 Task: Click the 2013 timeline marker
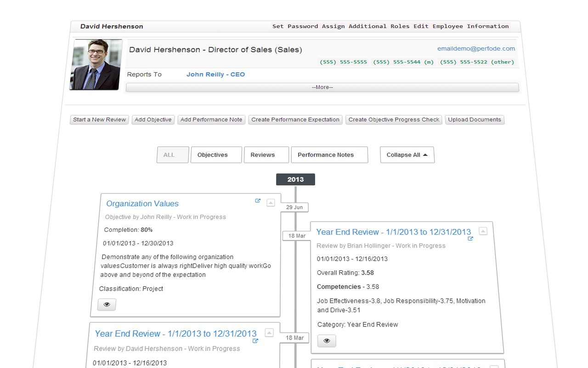click(x=295, y=179)
